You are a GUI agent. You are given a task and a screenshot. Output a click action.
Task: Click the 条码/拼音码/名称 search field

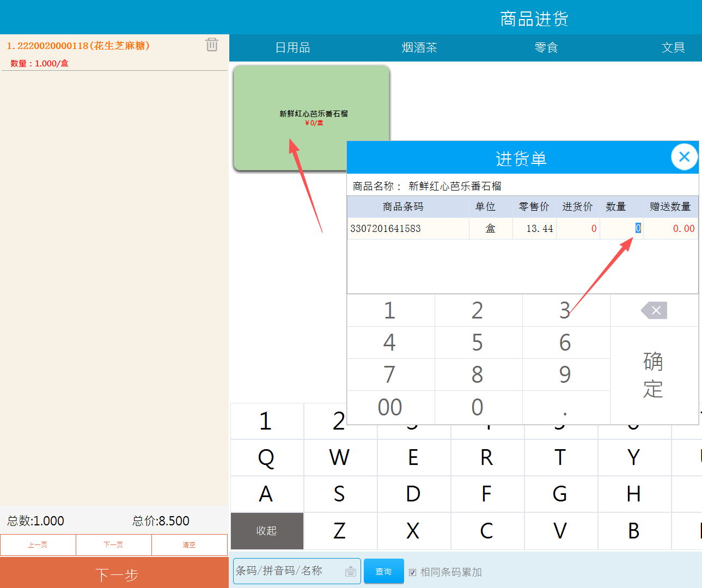pyautogui.click(x=289, y=571)
